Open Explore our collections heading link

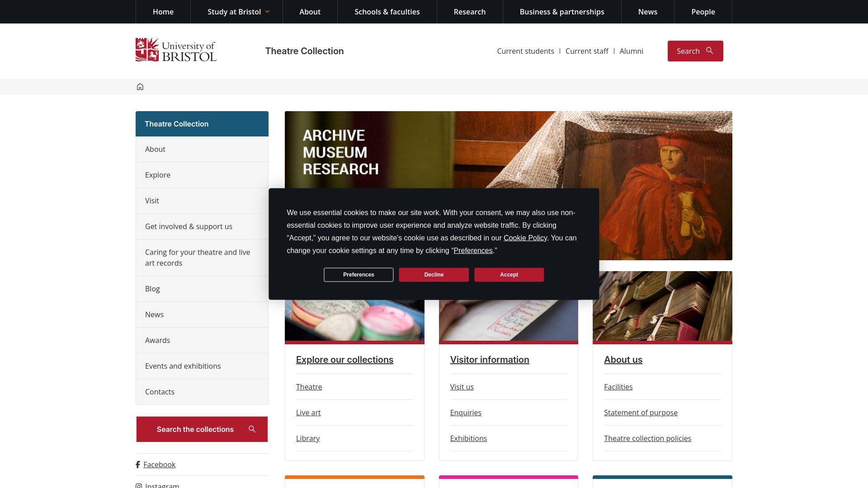pyautogui.click(x=344, y=360)
